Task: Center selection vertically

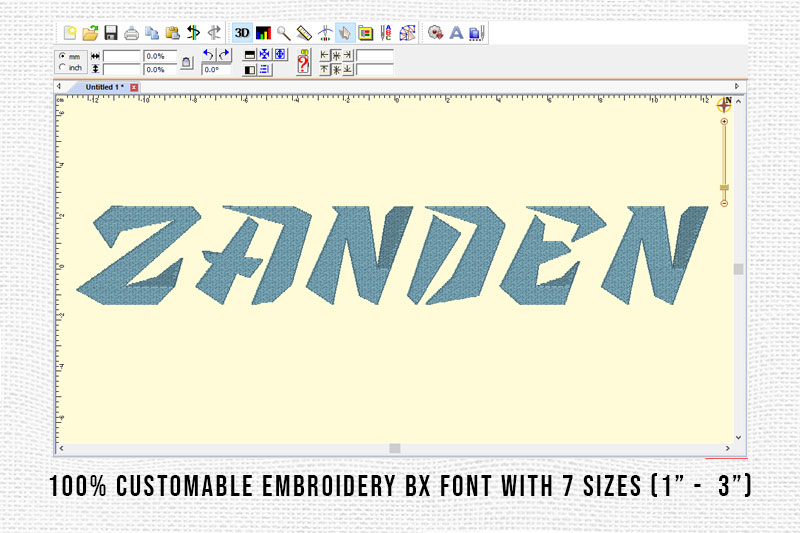Action: point(336,69)
